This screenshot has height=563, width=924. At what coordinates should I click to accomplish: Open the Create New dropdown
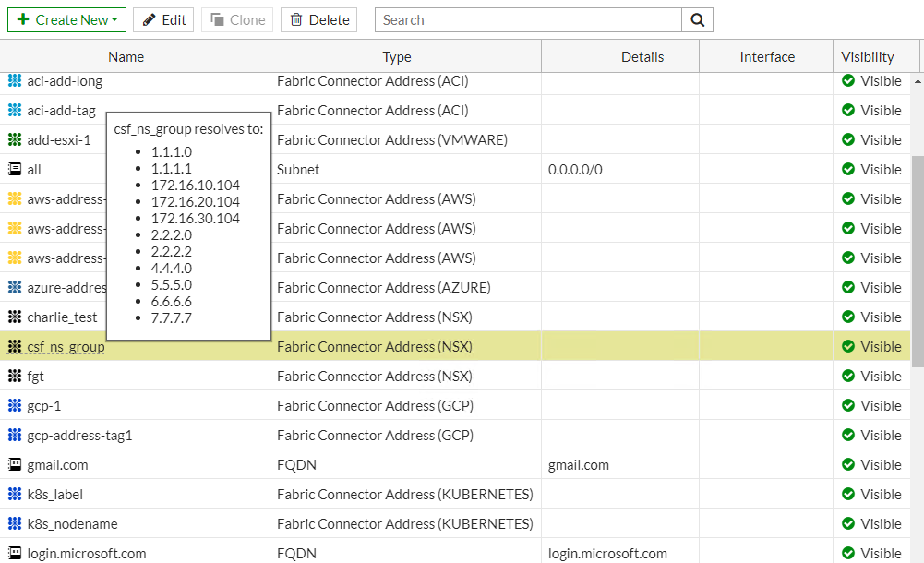pyautogui.click(x=67, y=20)
